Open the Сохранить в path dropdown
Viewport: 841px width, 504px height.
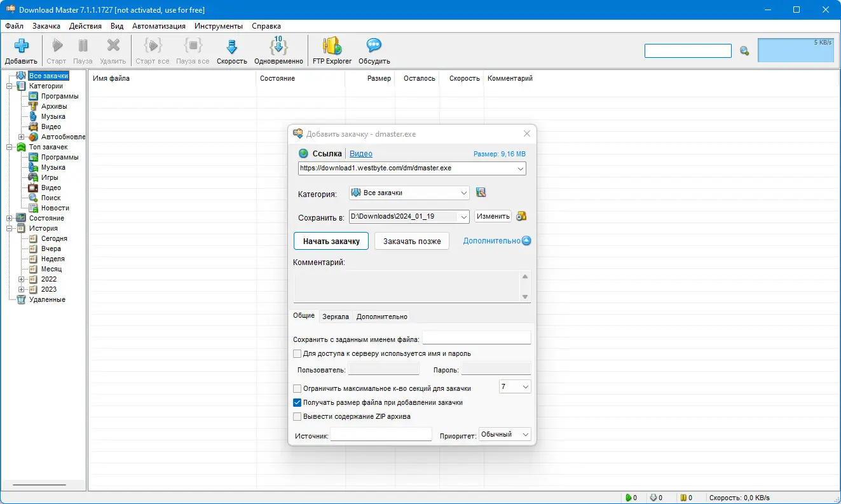463,216
